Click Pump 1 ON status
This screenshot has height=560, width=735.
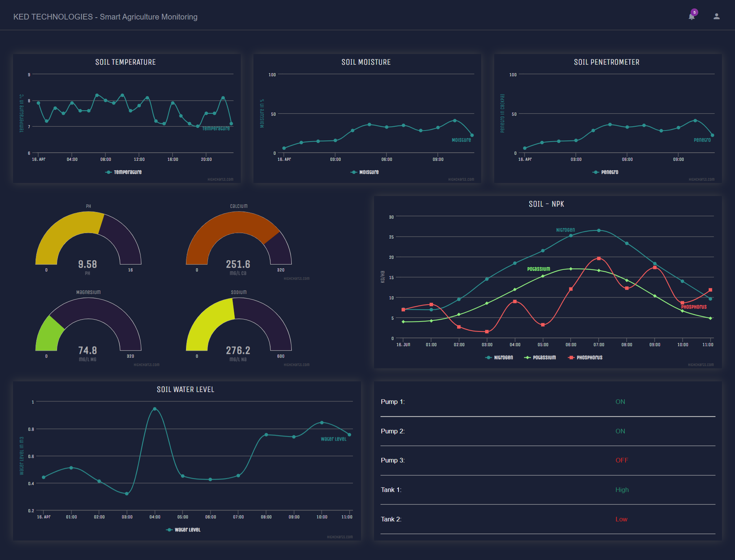[620, 402]
